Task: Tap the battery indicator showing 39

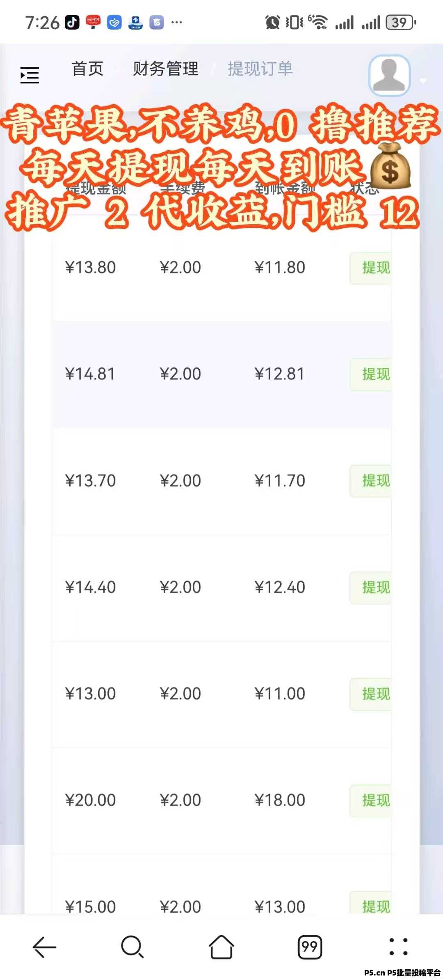Action: click(400, 22)
